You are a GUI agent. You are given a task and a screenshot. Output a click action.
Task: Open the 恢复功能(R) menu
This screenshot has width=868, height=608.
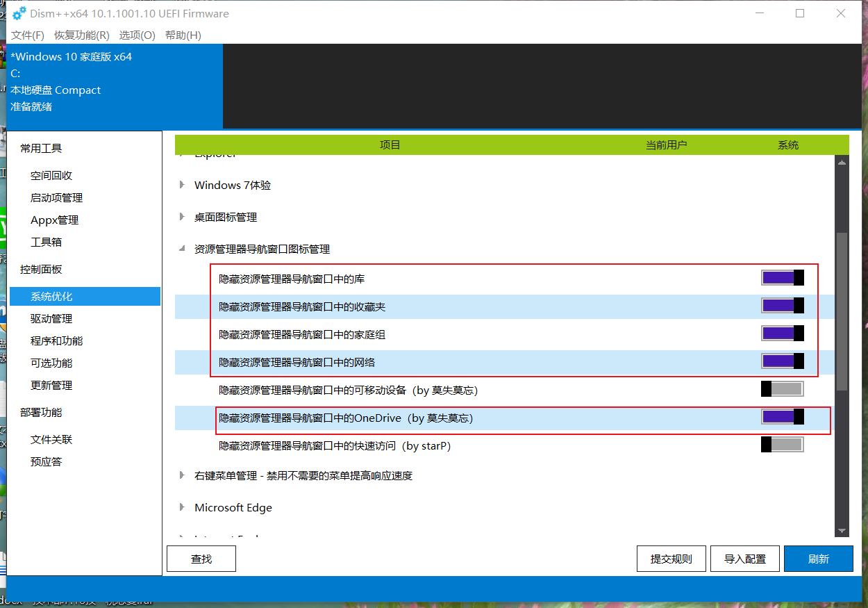coord(82,35)
